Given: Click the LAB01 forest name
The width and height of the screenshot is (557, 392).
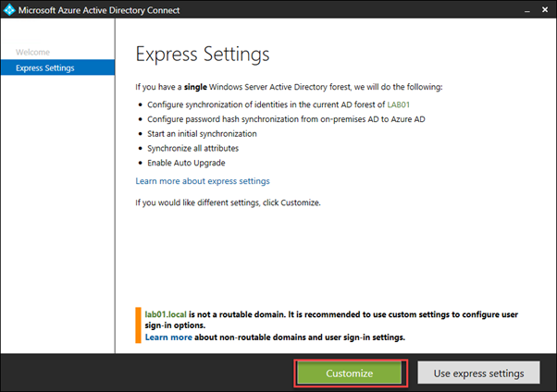Looking at the screenshot, I should (398, 104).
